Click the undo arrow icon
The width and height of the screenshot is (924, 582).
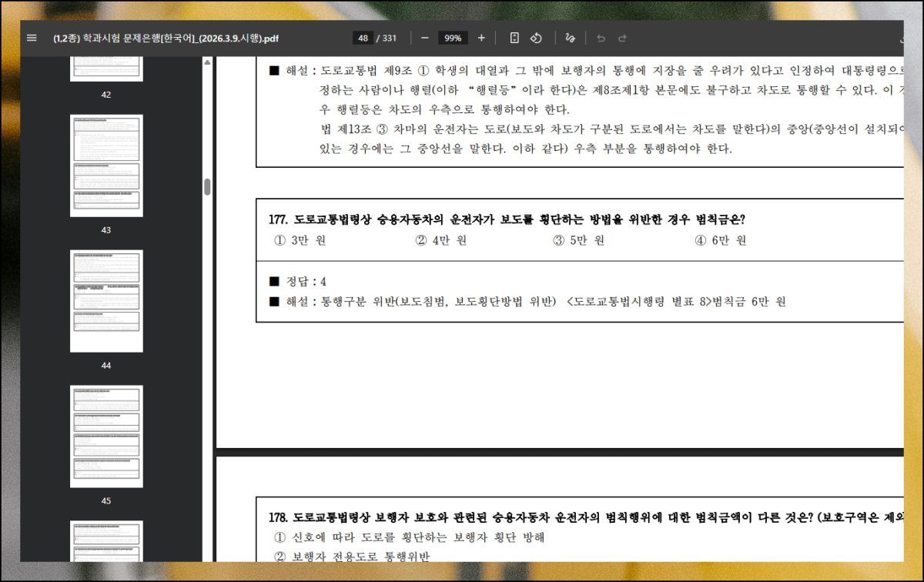(601, 38)
